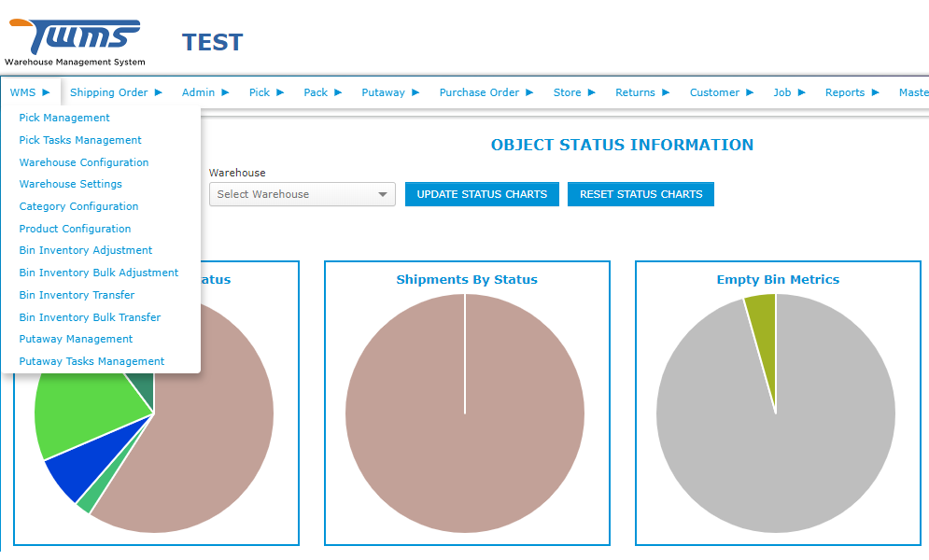Expand the Purchase Order menu arrow

[x=529, y=92]
